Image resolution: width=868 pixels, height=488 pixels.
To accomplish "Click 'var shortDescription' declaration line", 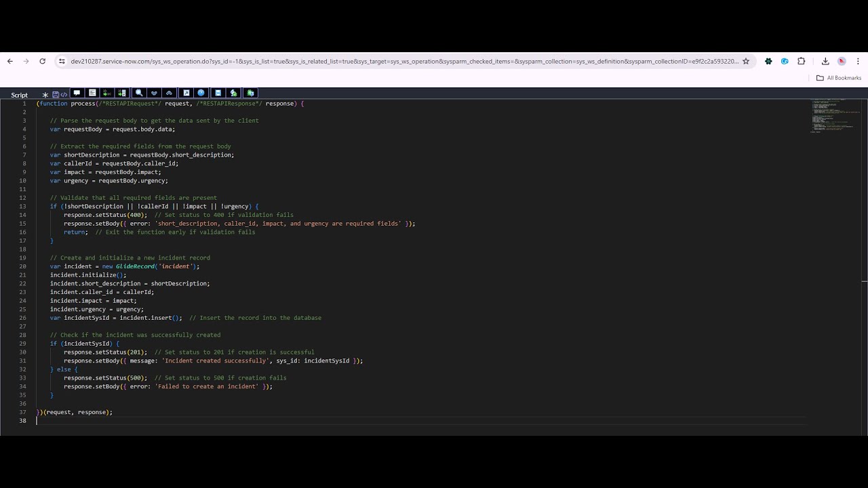I will tap(142, 155).
